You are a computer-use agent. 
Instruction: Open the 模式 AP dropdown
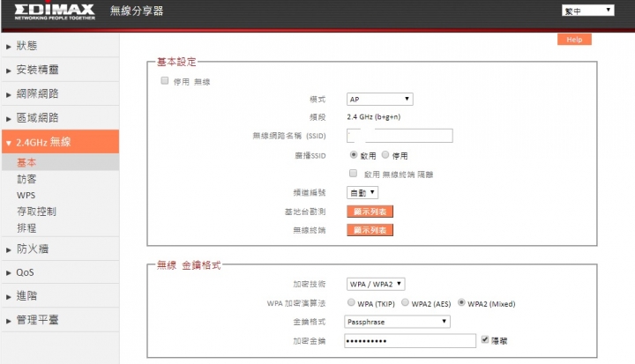coord(379,100)
